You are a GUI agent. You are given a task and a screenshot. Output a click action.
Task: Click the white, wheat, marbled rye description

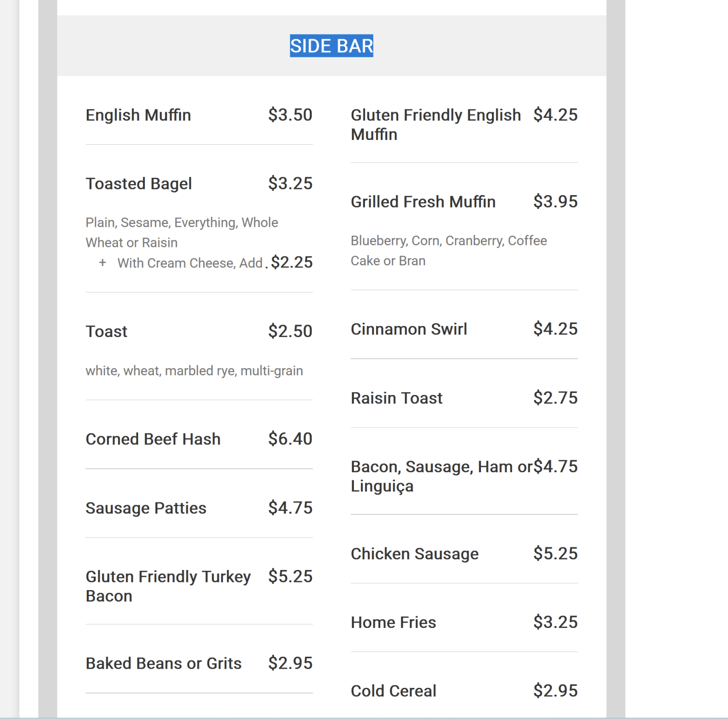pyautogui.click(x=194, y=371)
